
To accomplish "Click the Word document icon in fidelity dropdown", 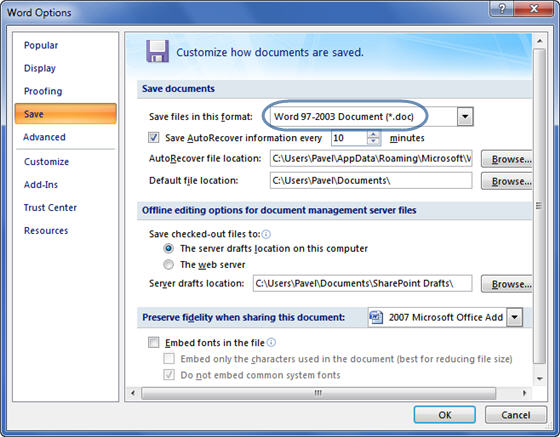I will (x=376, y=317).
